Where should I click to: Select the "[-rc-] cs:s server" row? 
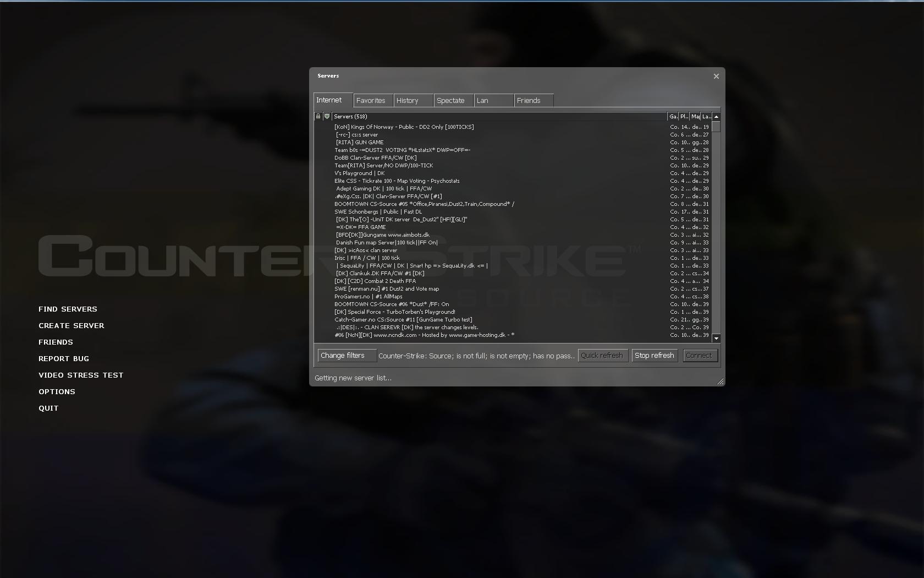[513, 135]
